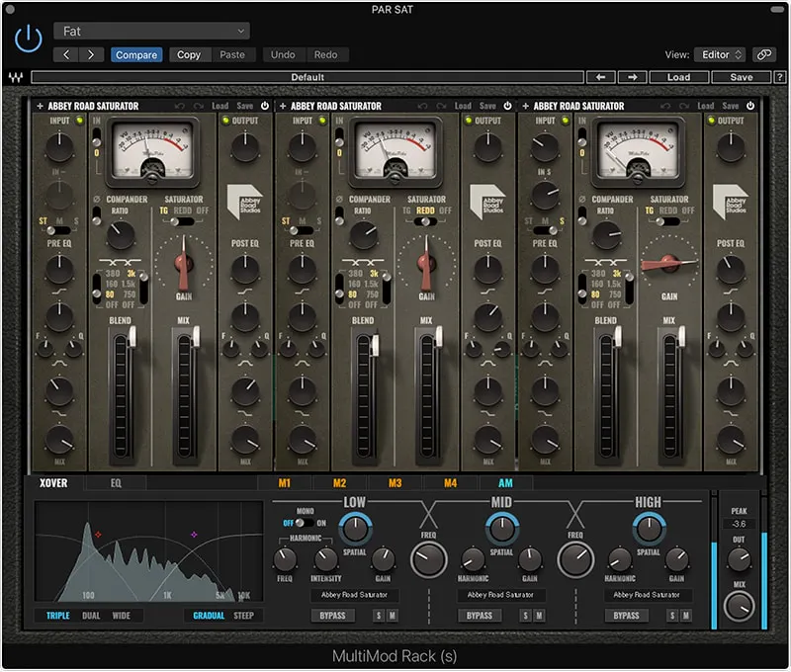Open LOW band Abbey Road Saturator plugin selector

(354, 595)
